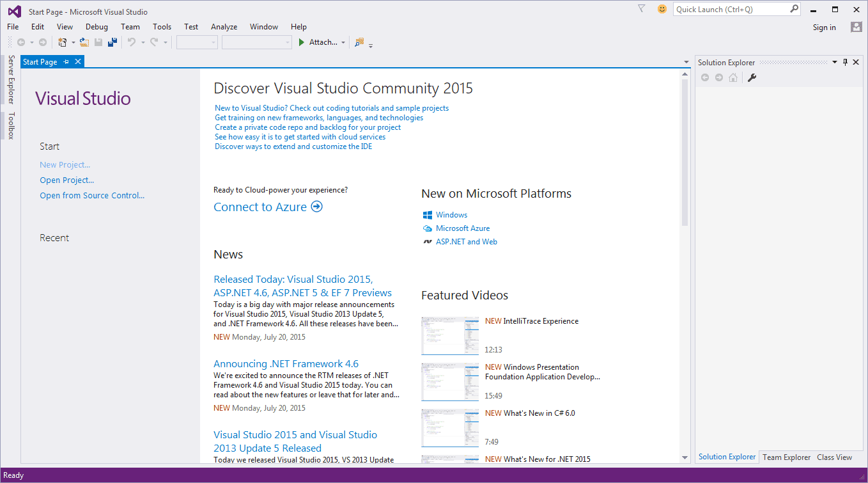Click in the Quick Launch search box
The height and width of the screenshot is (483, 868).
[x=730, y=9]
